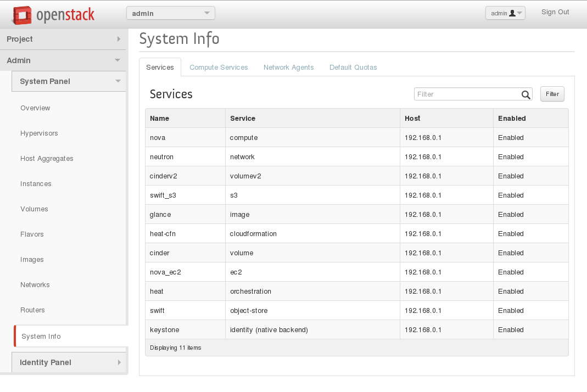This screenshot has height=392, width=587.
Task: Open the Networks page
Action: pyautogui.click(x=35, y=284)
